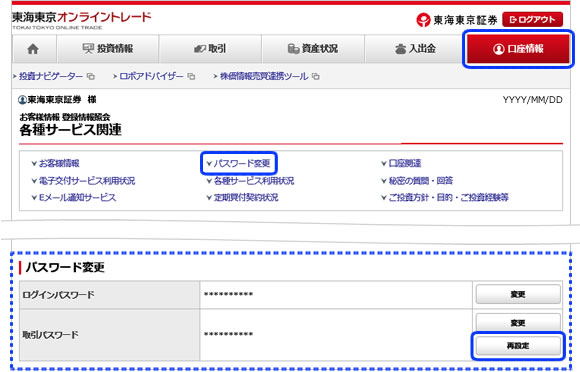The image size is (580, 372).
Task: Open the 株価情報売買連携ツール link
Action: (x=264, y=77)
